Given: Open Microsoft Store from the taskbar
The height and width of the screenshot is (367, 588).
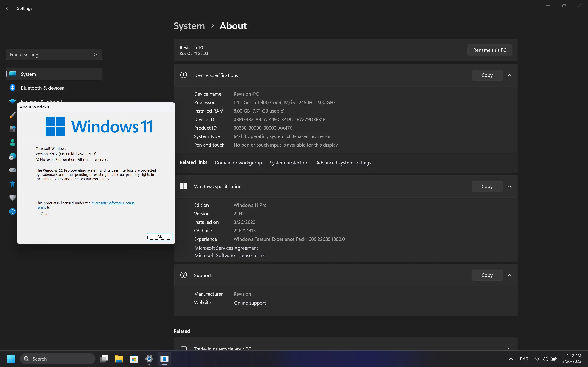Looking at the screenshot, I should 134,359.
